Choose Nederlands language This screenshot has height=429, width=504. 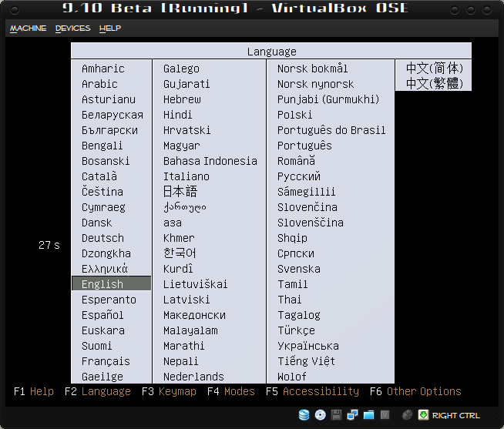tap(193, 377)
